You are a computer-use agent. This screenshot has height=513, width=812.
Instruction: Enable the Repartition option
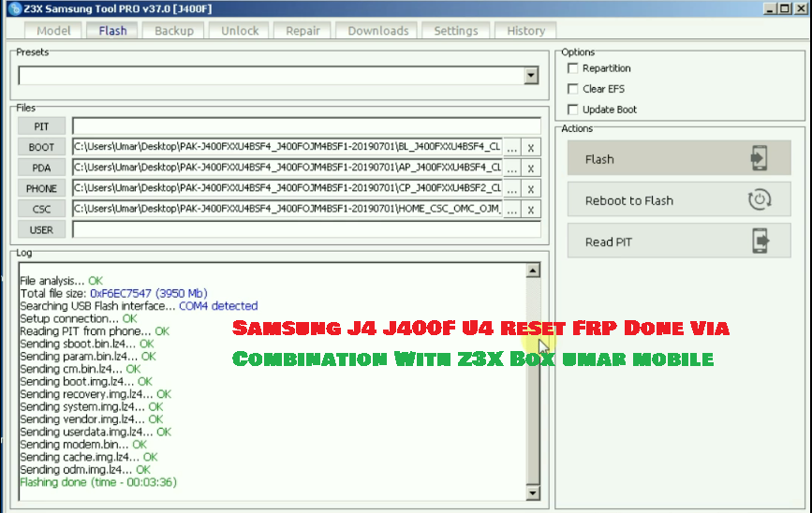pos(573,68)
